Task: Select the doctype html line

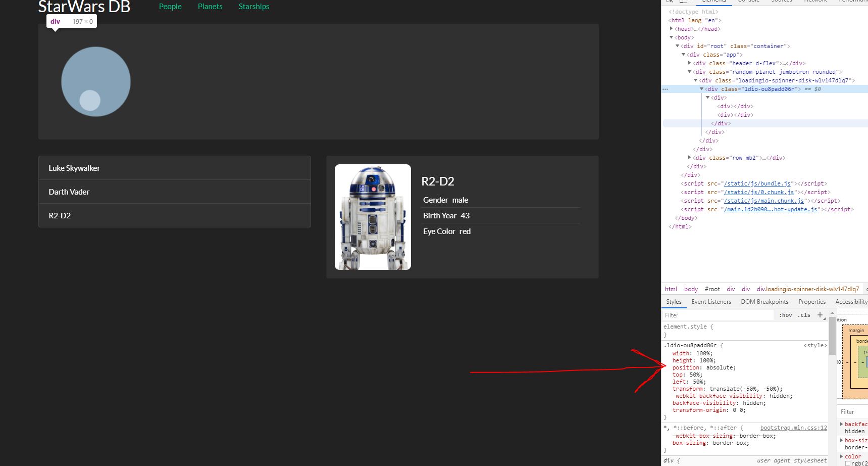Action: pyautogui.click(x=693, y=12)
